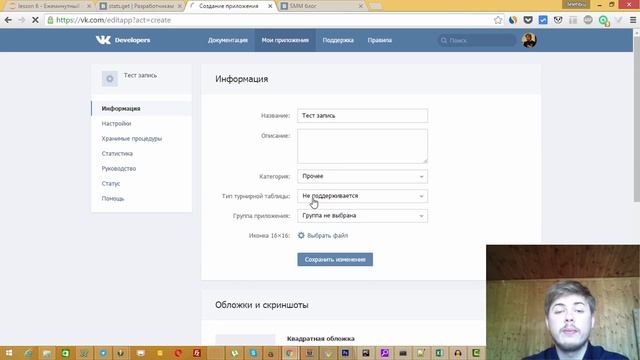Open the Документация menu item
The width and height of the screenshot is (640, 360).
click(x=228, y=40)
